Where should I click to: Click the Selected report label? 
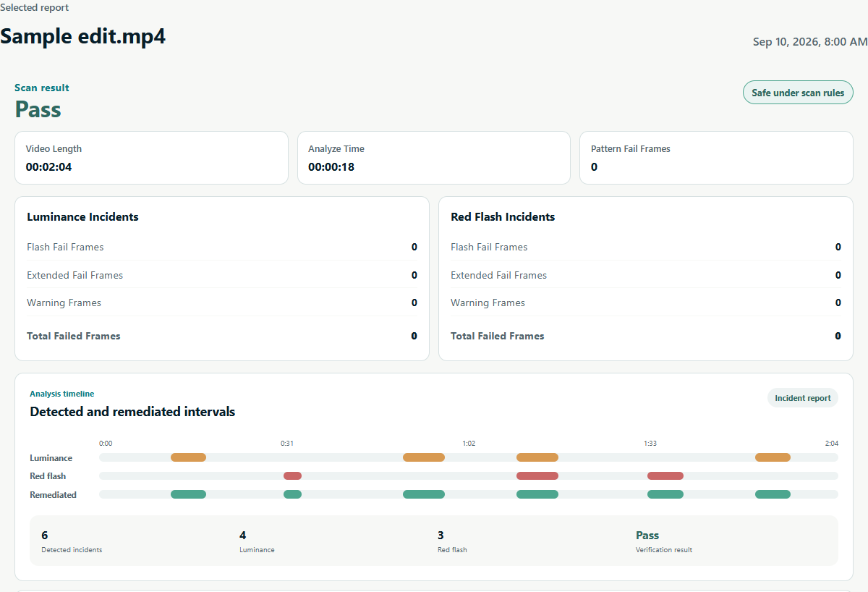[x=35, y=7]
